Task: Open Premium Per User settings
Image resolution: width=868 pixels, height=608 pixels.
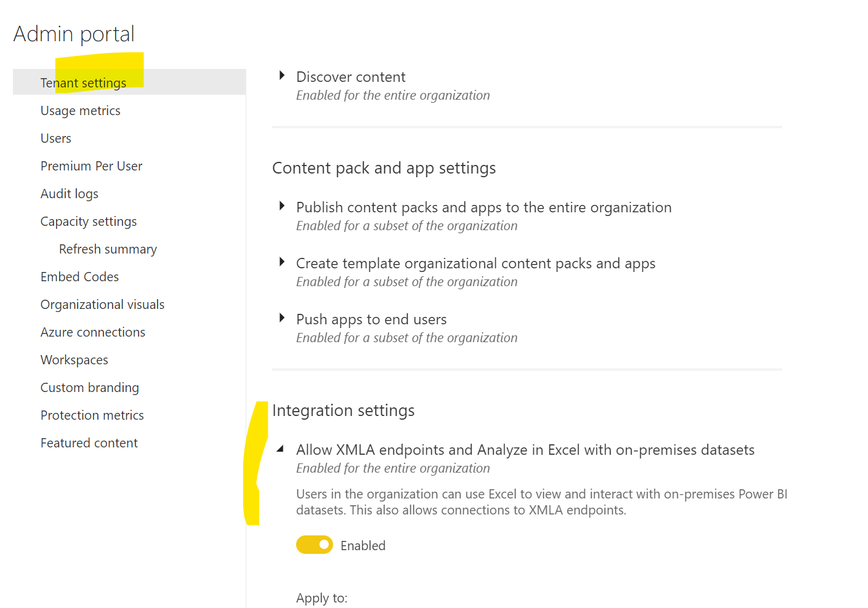Action: pyautogui.click(x=91, y=166)
